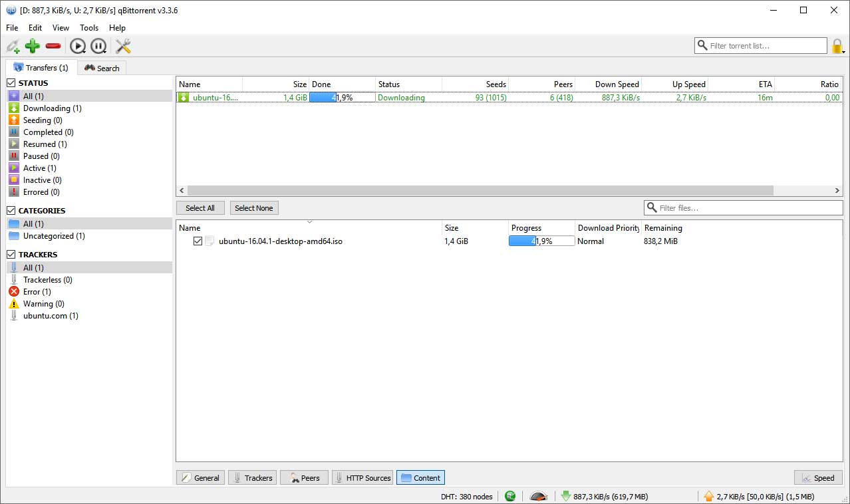The image size is (850, 504).
Task: Sort torrent list by Seeds column
Action: (x=475, y=84)
